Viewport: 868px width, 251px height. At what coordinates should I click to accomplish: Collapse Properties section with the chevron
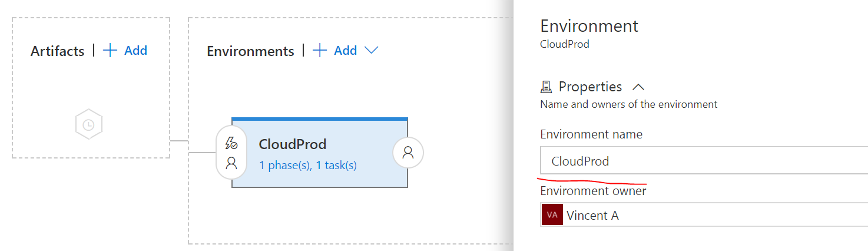tap(638, 87)
